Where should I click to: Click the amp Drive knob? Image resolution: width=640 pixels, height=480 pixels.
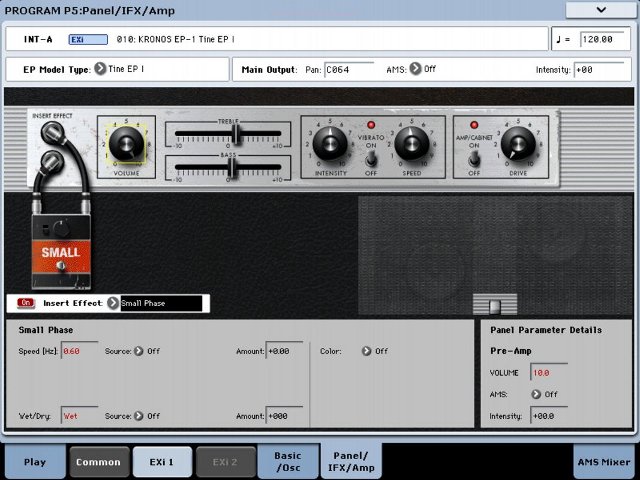(518, 146)
